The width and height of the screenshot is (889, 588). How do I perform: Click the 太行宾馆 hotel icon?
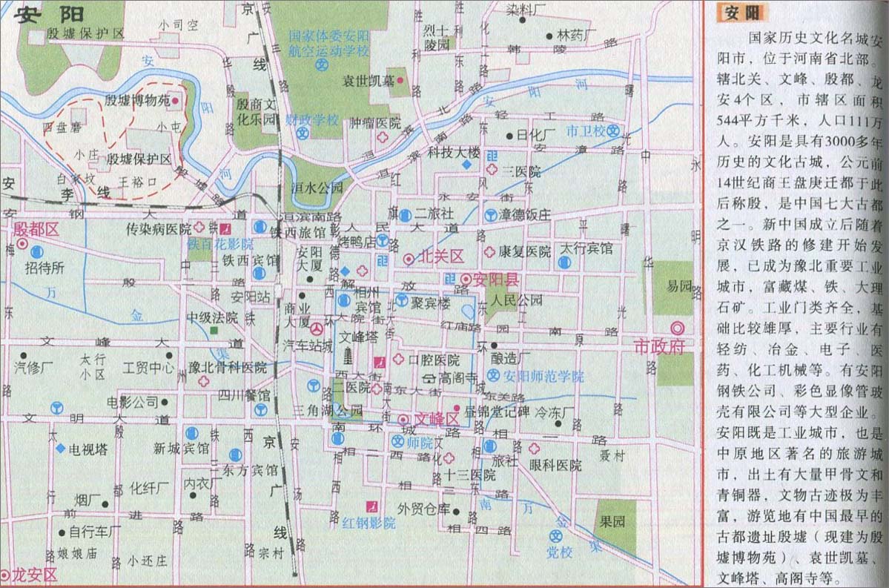click(565, 262)
